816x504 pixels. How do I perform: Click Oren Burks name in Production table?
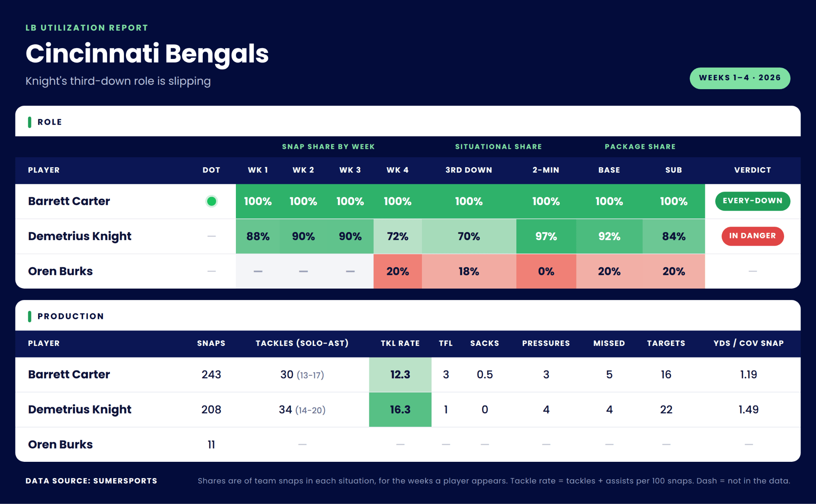(60, 445)
